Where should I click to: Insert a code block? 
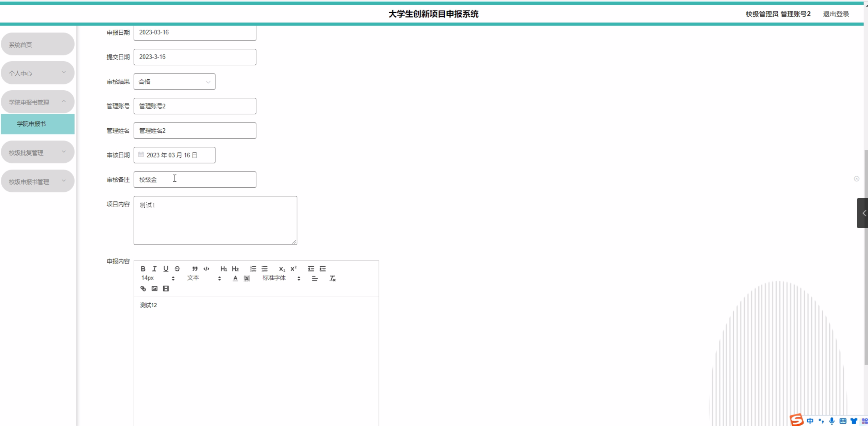click(x=206, y=269)
